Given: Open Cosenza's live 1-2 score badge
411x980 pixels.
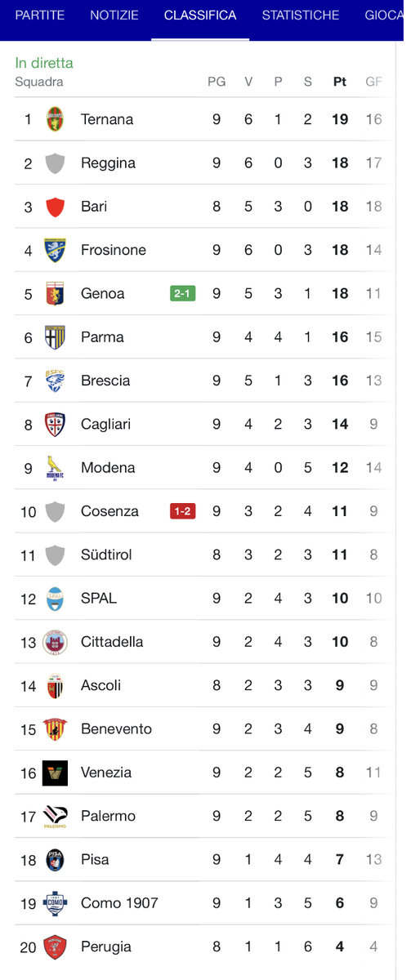Looking at the screenshot, I should [183, 511].
